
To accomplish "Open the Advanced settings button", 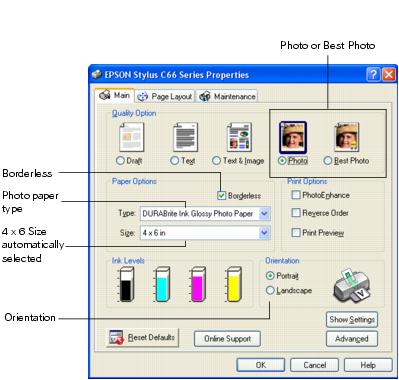I will click(x=352, y=339).
